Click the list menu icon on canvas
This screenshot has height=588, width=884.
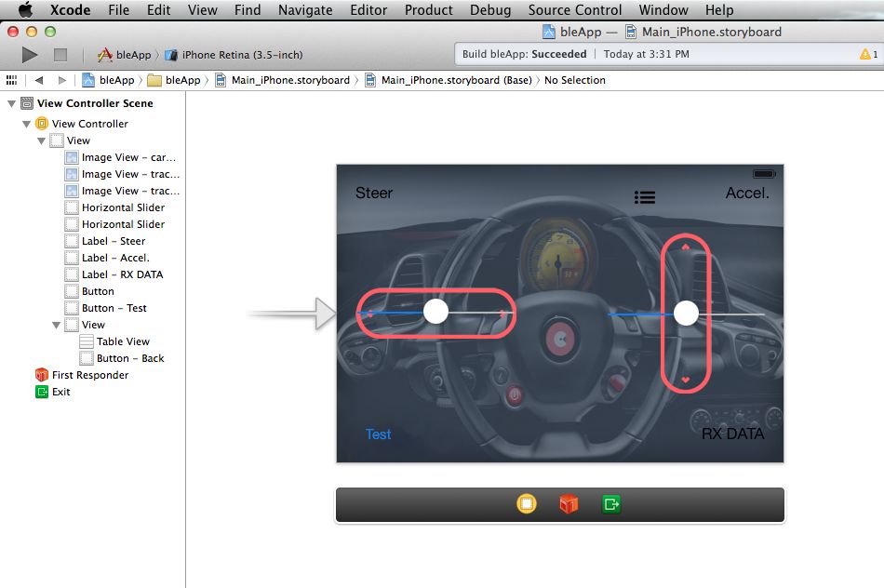point(644,197)
